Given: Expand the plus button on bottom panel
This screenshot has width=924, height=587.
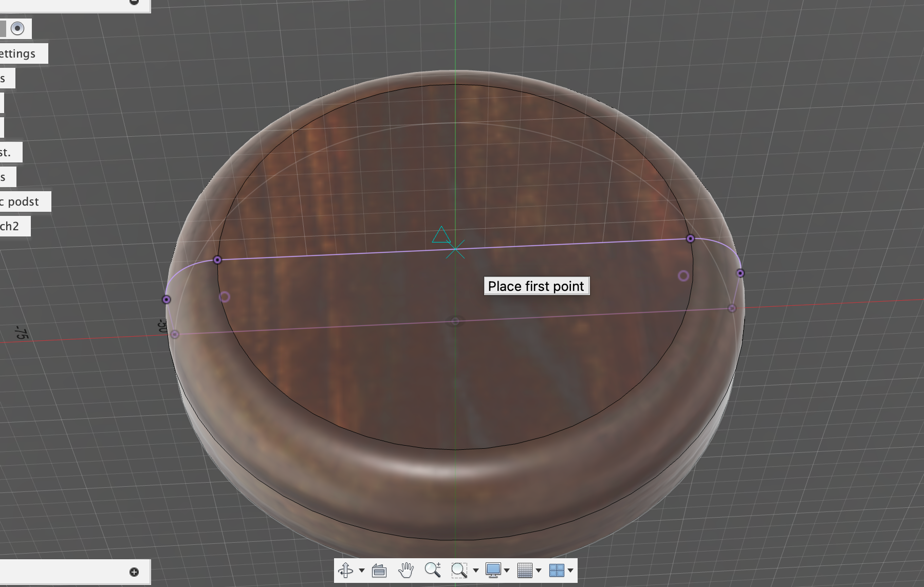Looking at the screenshot, I should [134, 572].
